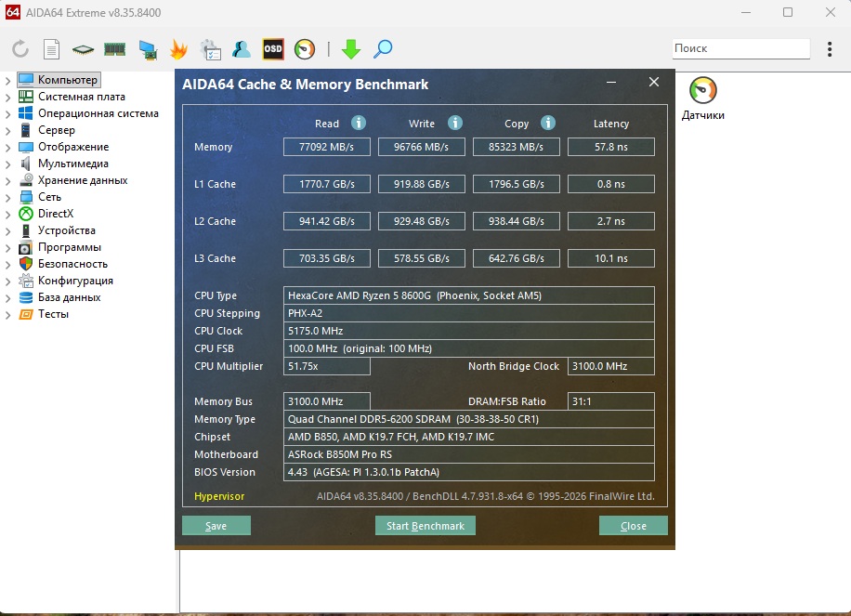Click the yellow Hypervisor label

[219, 496]
